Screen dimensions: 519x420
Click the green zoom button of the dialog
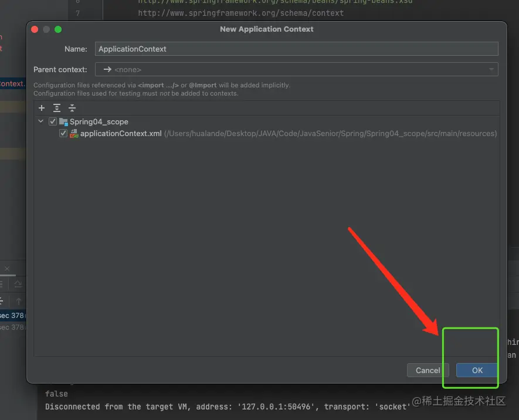pos(58,29)
